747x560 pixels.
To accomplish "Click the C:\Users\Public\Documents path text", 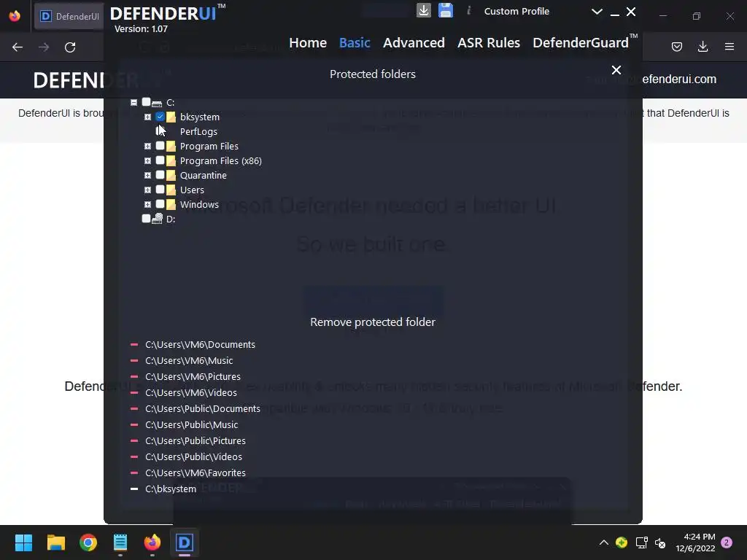I will pyautogui.click(x=203, y=408).
